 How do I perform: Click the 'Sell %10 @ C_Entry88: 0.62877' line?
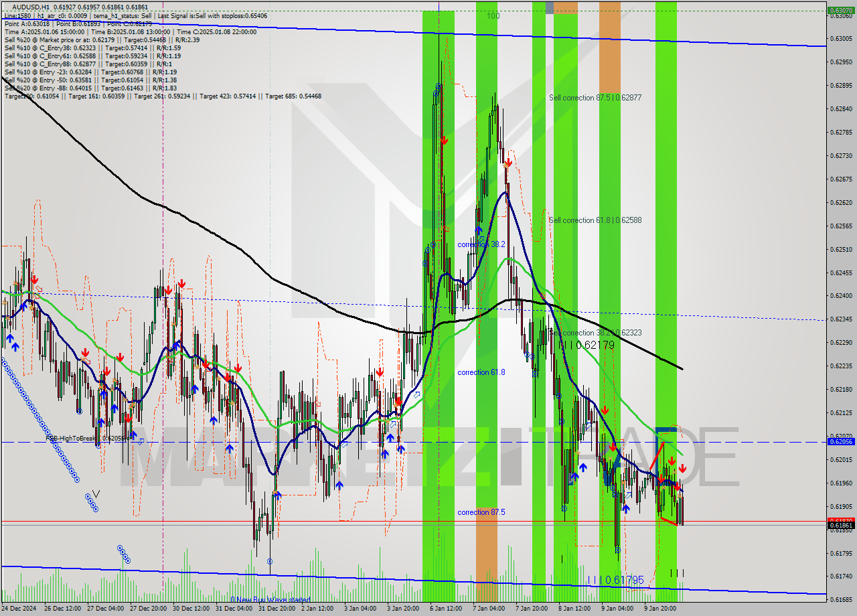(x=88, y=64)
